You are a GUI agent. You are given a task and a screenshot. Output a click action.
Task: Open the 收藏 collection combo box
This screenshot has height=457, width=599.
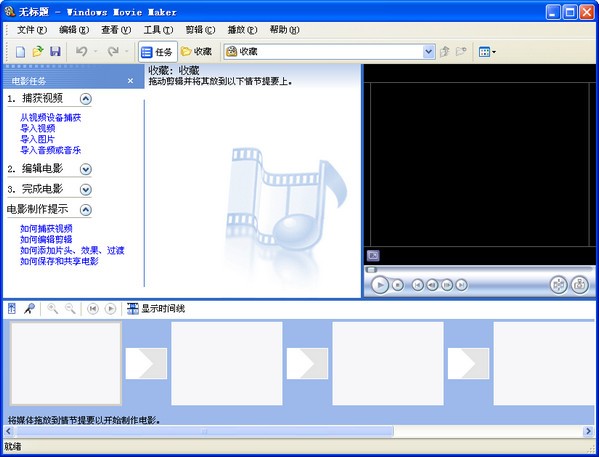tap(329, 52)
